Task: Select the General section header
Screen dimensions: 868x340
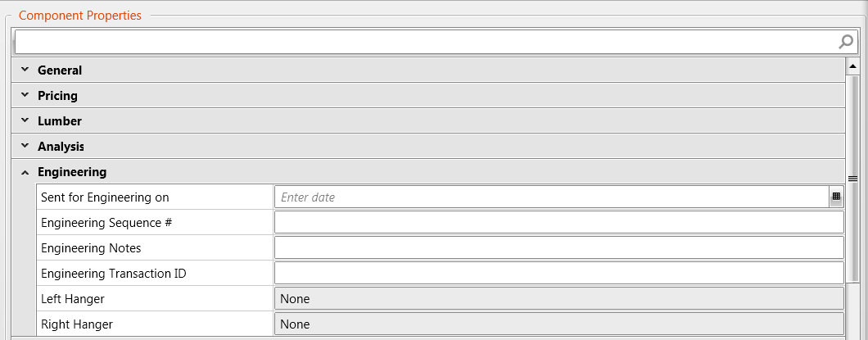Action: pyautogui.click(x=428, y=70)
